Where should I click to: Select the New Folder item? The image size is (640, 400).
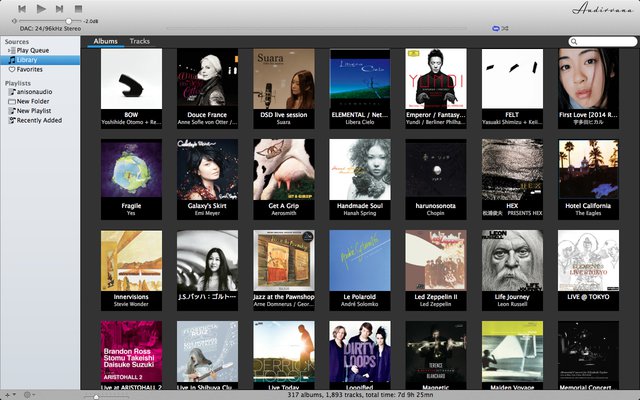[33, 101]
